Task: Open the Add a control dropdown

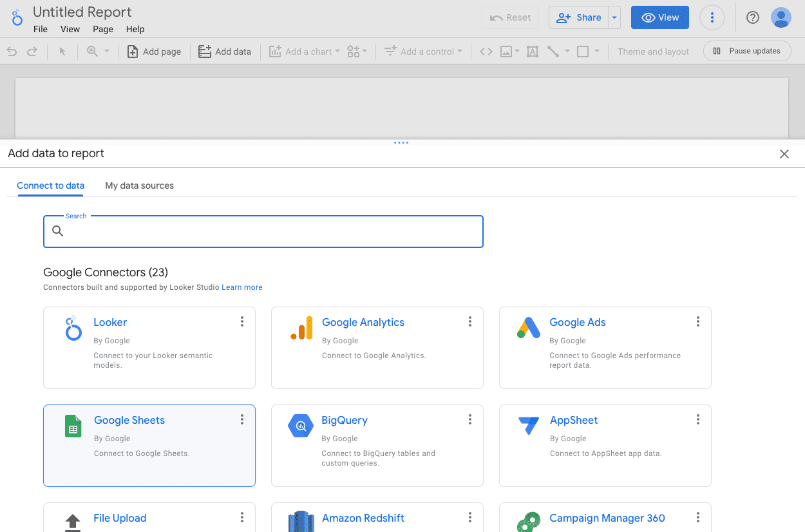Action: tap(423, 52)
